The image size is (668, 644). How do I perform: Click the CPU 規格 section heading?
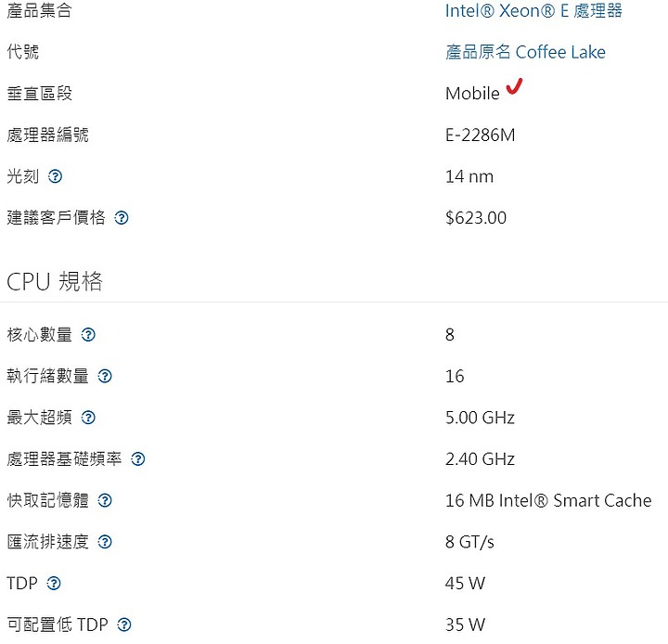tap(55, 281)
